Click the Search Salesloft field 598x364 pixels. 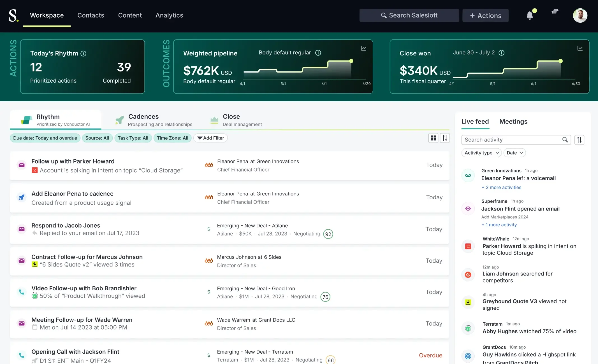click(x=409, y=15)
